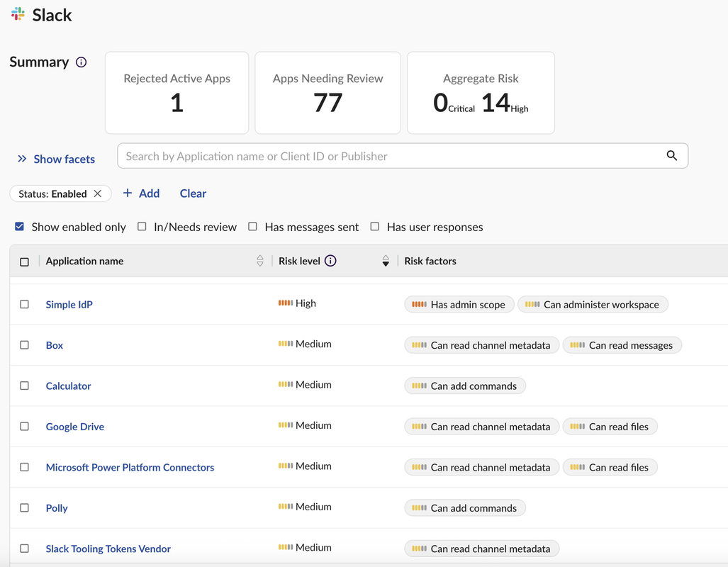
Task: Click the Apps Needing Review card
Action: pos(327,93)
